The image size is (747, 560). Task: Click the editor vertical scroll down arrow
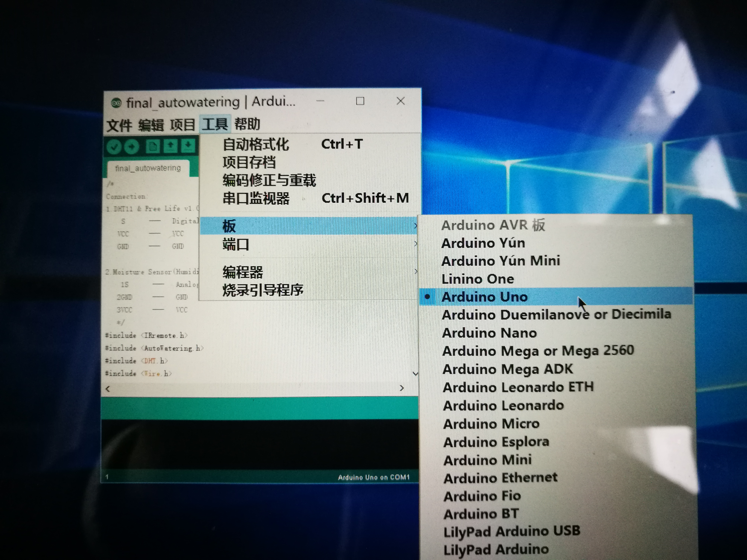point(415,374)
